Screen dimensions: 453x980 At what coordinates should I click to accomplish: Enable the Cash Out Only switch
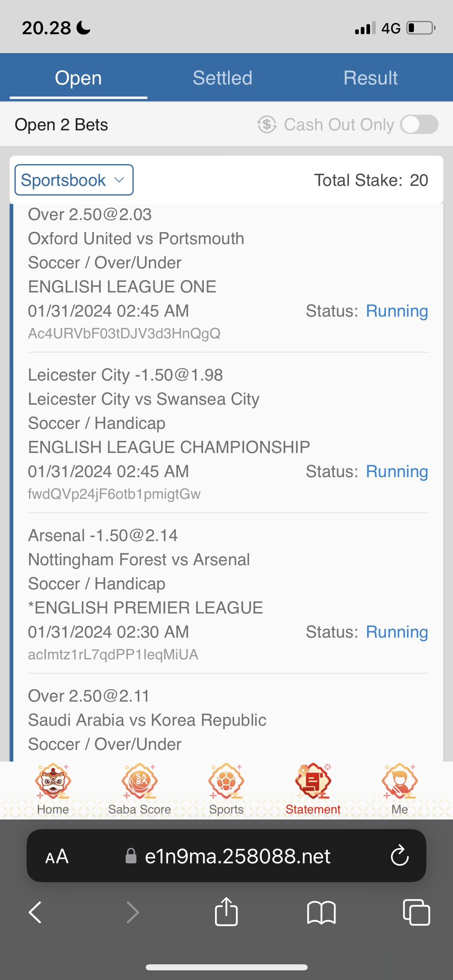point(419,124)
